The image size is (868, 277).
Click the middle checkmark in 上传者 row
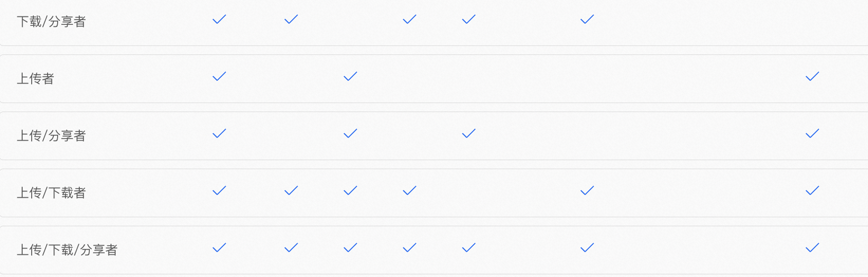click(350, 77)
